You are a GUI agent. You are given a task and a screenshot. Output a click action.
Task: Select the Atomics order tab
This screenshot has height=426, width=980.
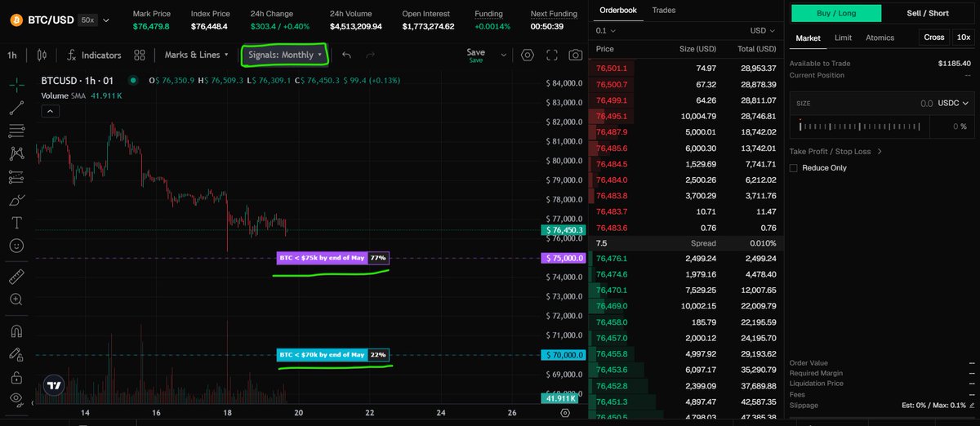(x=880, y=38)
